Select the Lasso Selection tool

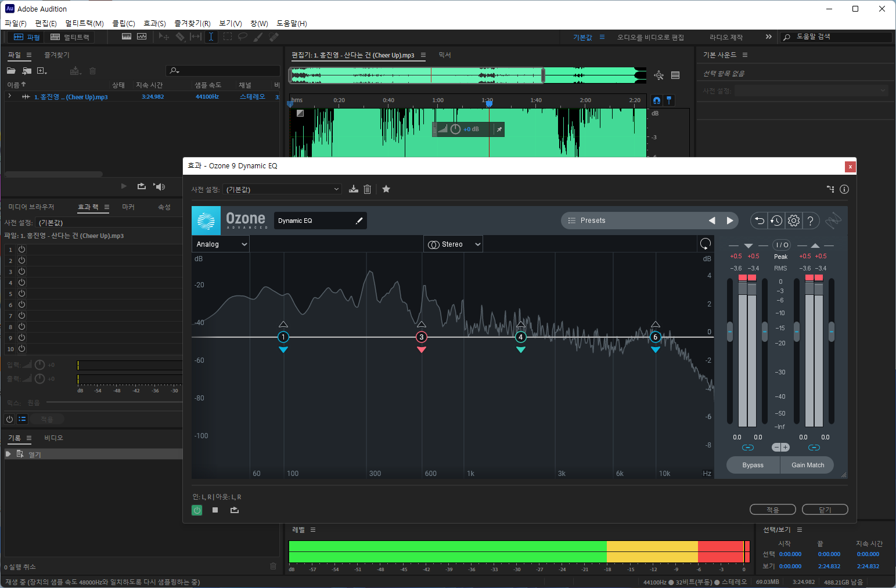pos(243,37)
